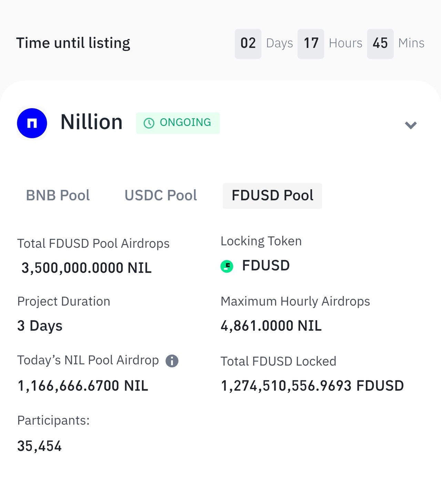
Task: Click the 3 Days project duration value
Action: click(40, 326)
